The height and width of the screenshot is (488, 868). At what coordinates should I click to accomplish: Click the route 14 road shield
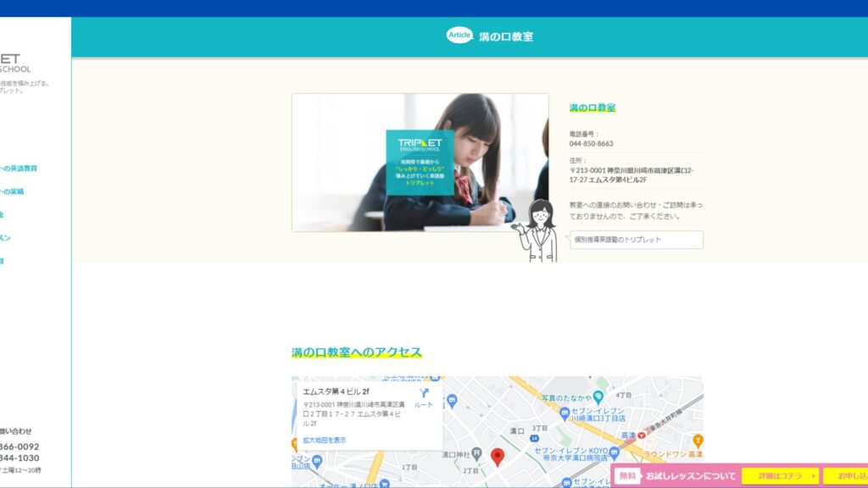(x=534, y=438)
